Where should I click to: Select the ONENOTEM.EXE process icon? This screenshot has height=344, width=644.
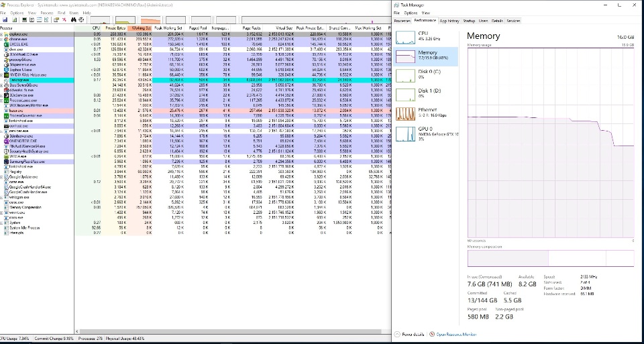(x=6, y=141)
